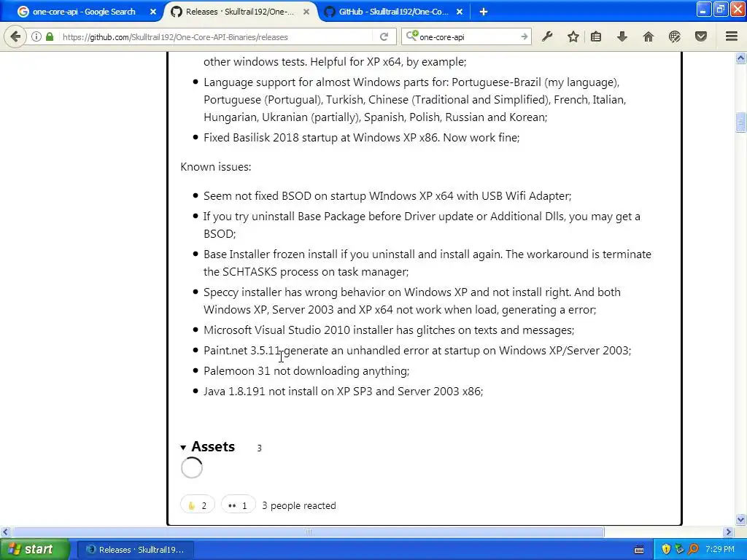Show bookmarks list icon
747x560 pixels.
coord(596,36)
